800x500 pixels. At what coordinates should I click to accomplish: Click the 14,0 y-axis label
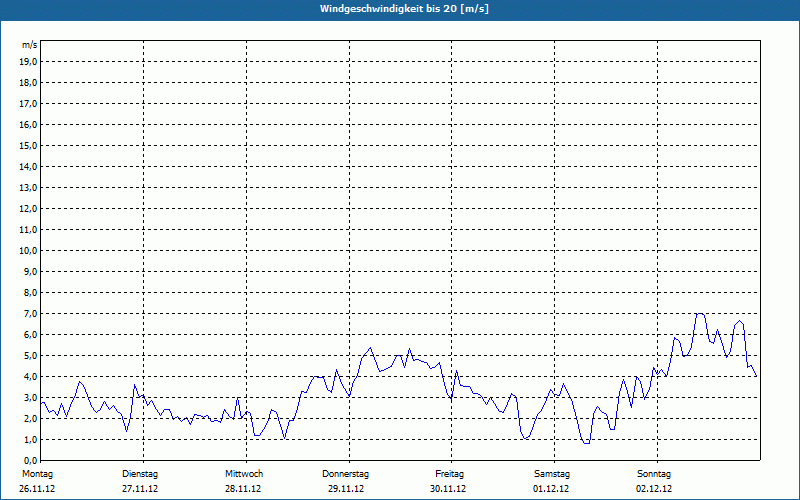click(x=28, y=166)
